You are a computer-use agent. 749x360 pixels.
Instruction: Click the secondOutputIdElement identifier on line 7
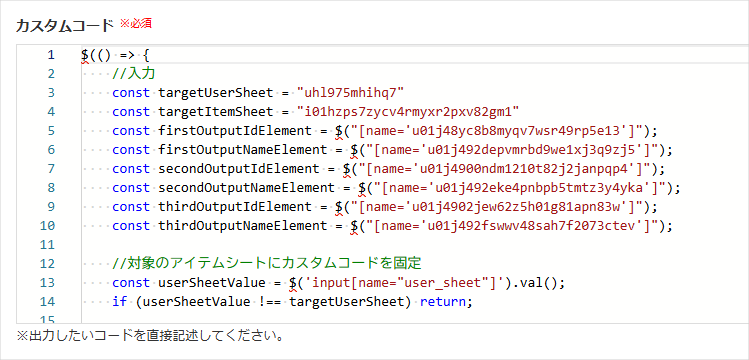click(239, 169)
